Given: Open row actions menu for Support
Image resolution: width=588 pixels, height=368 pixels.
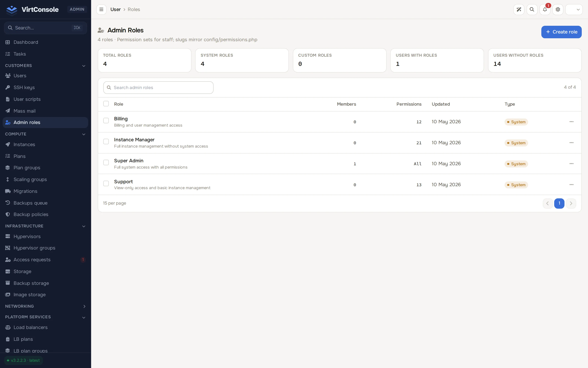Looking at the screenshot, I should [571, 185].
